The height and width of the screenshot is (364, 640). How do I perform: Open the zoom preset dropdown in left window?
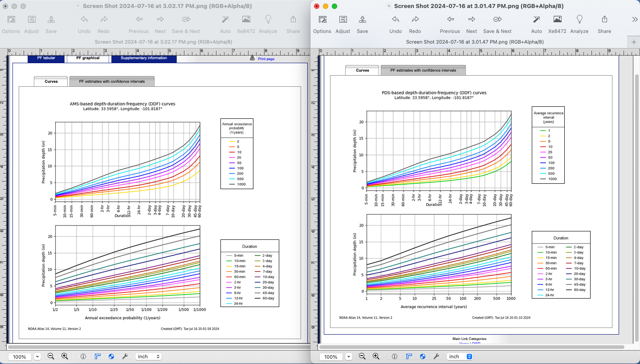click(x=37, y=356)
